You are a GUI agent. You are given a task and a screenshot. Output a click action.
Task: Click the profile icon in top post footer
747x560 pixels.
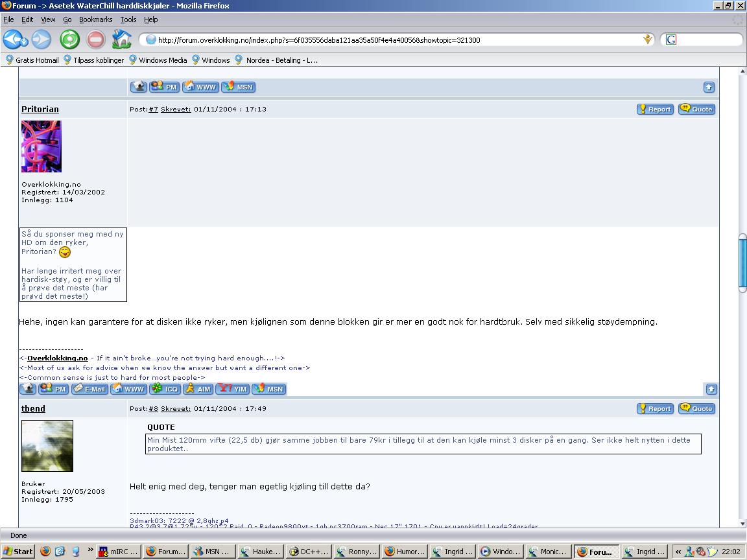[139, 87]
